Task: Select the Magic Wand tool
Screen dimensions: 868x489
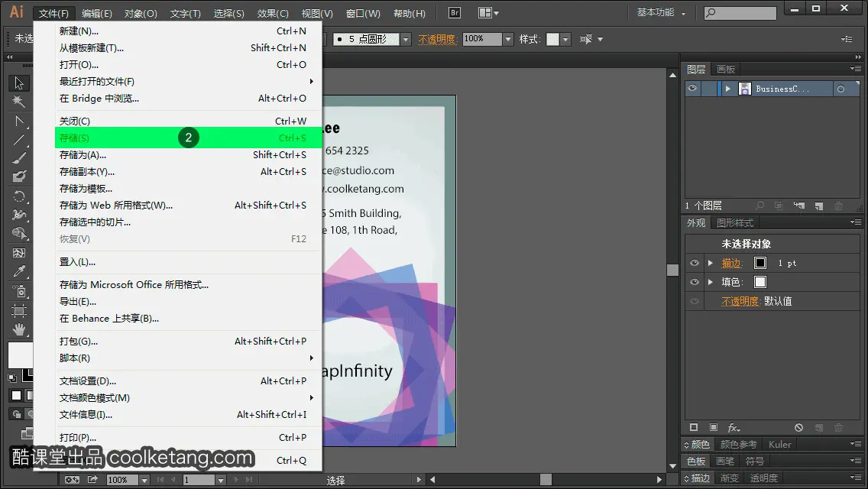Action: pyautogui.click(x=19, y=102)
